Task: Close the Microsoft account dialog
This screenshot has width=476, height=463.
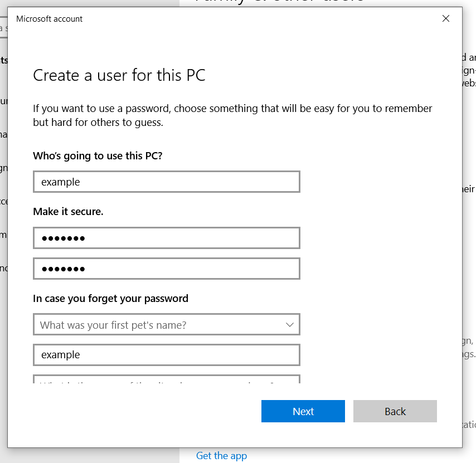Action: [x=446, y=18]
